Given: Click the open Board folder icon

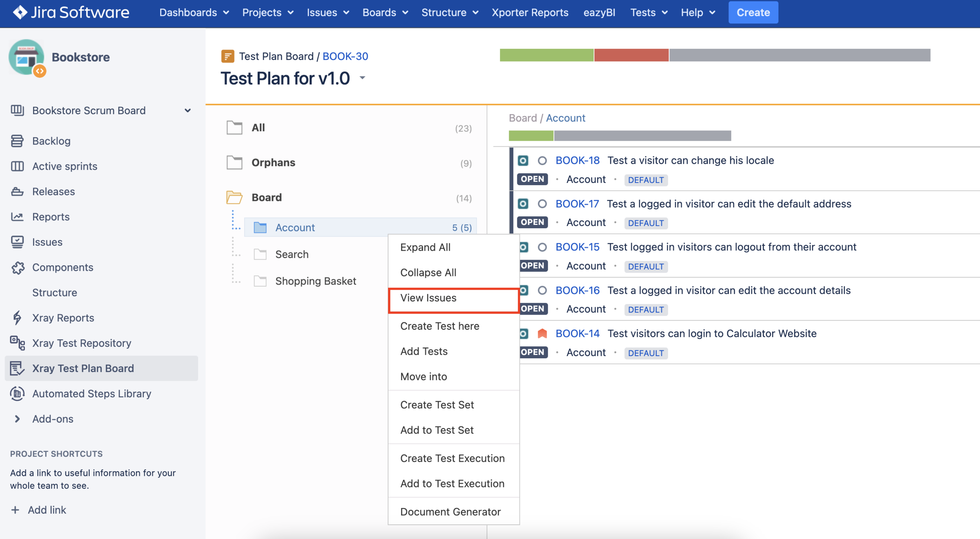Looking at the screenshot, I should pyautogui.click(x=234, y=197).
